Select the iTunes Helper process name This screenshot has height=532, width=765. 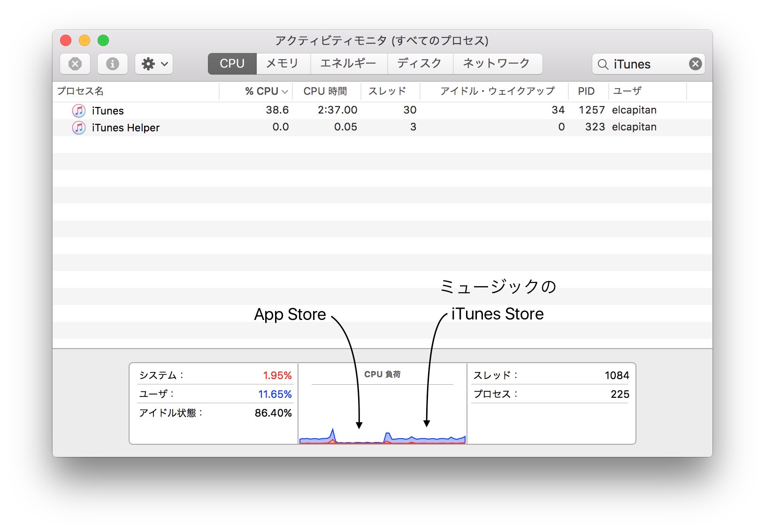126,128
